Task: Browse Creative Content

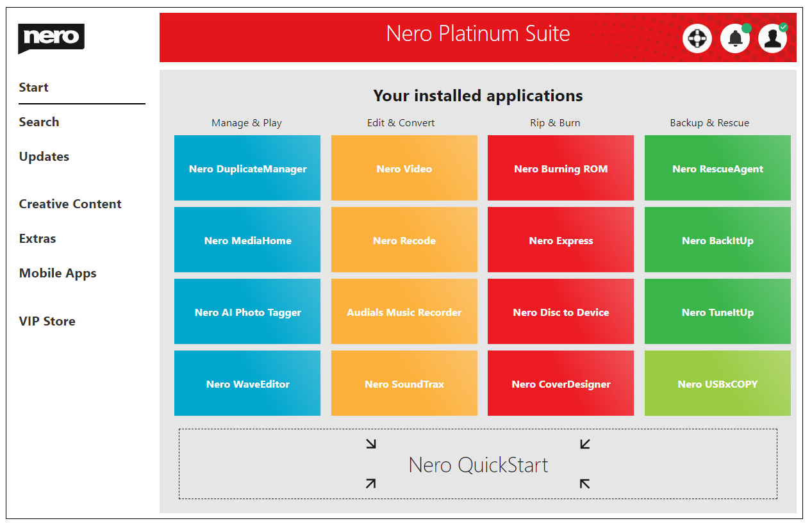Action: point(70,204)
